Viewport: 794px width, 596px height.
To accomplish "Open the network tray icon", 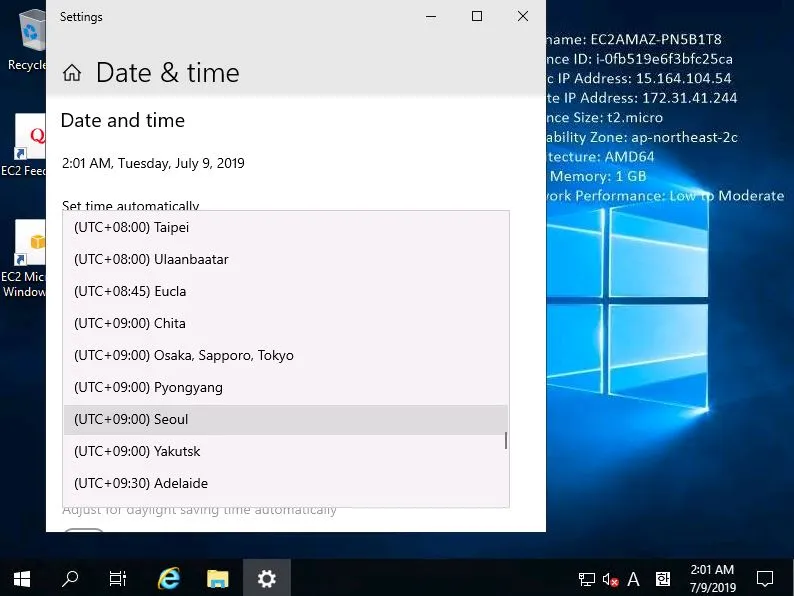I will tap(587, 579).
